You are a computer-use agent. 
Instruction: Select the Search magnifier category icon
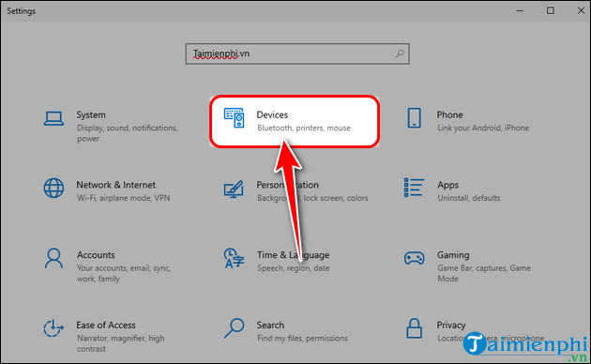click(x=234, y=328)
